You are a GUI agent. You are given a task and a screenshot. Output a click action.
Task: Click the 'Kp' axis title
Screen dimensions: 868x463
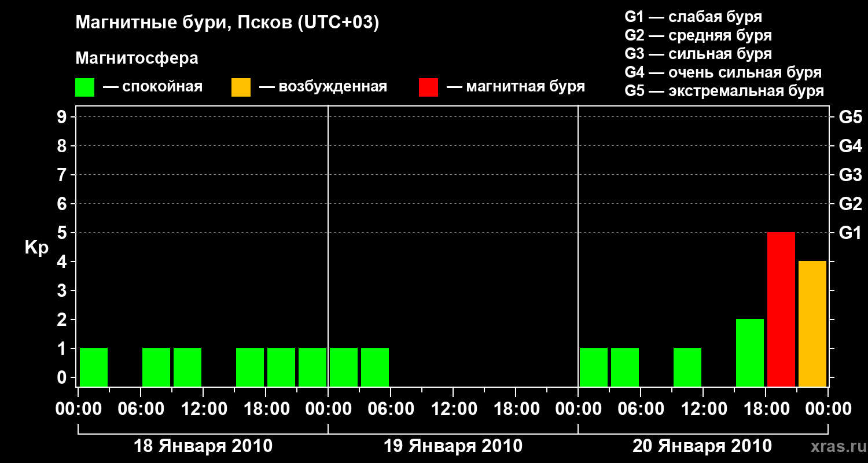[36, 248]
